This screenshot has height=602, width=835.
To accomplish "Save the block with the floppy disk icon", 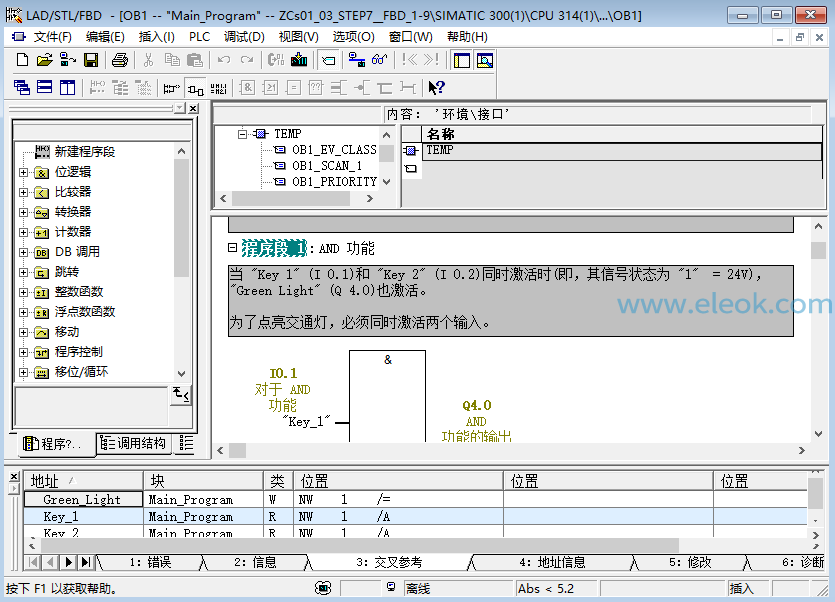I will 91,60.
